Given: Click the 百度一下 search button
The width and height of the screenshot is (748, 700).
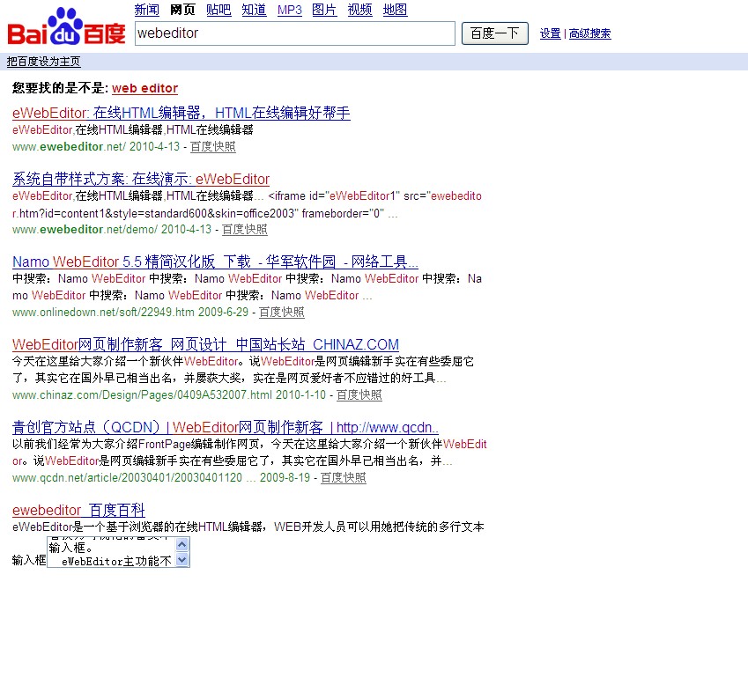Looking at the screenshot, I should 494,33.
